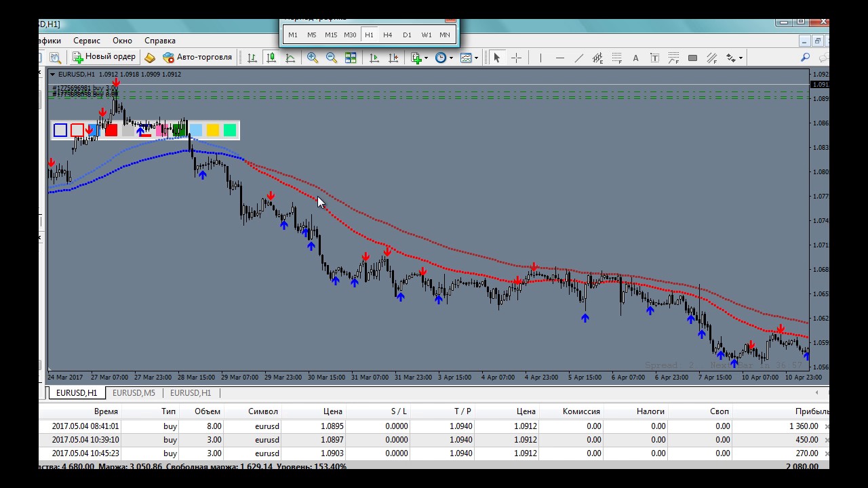Select order opened at 2017.05.04 10:45:23
The image size is (868, 488).
434,453
